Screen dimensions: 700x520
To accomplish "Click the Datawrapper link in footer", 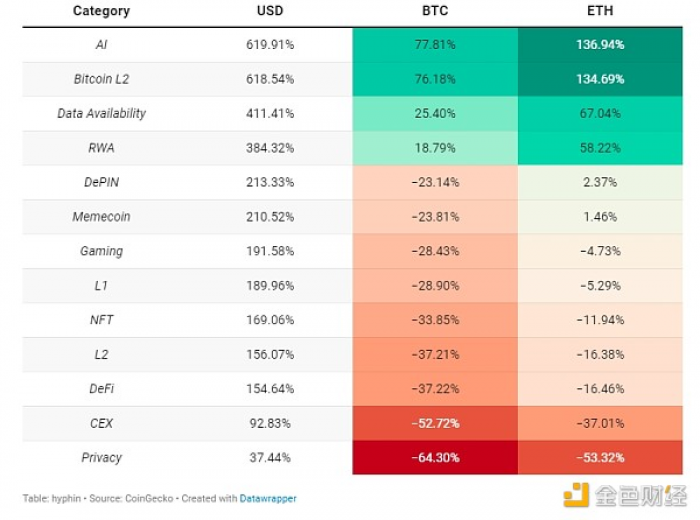I will [268, 499].
